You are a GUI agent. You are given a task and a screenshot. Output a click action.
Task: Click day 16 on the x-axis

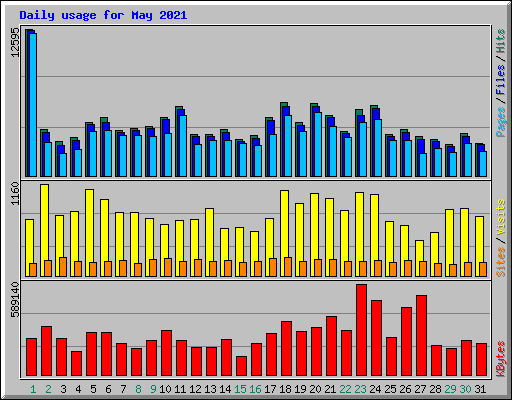[x=255, y=389]
